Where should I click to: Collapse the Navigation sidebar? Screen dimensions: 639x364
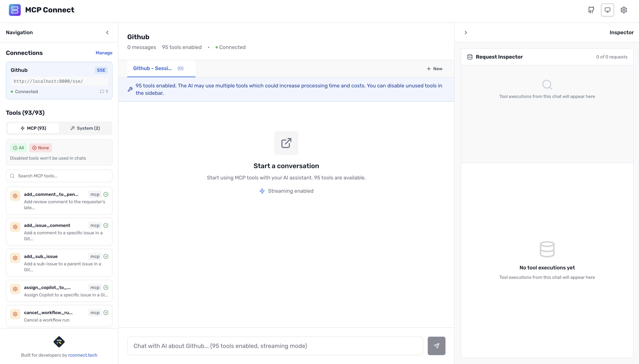tap(107, 33)
